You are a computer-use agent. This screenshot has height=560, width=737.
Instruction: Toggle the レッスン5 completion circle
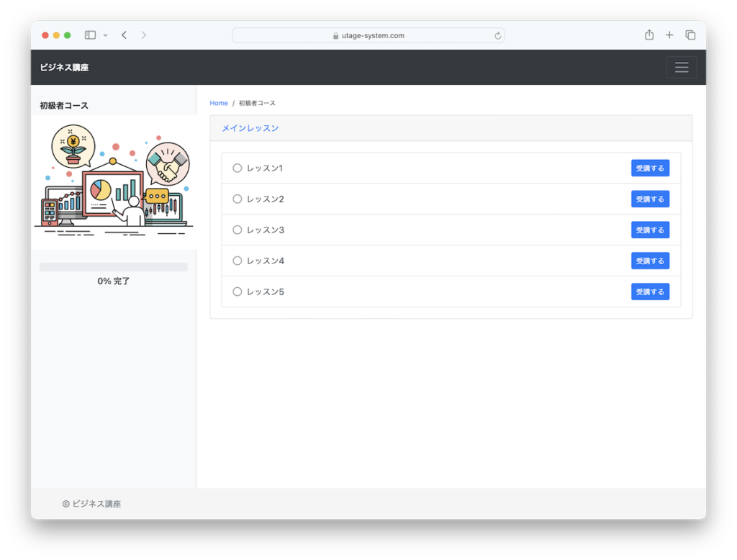(x=238, y=292)
